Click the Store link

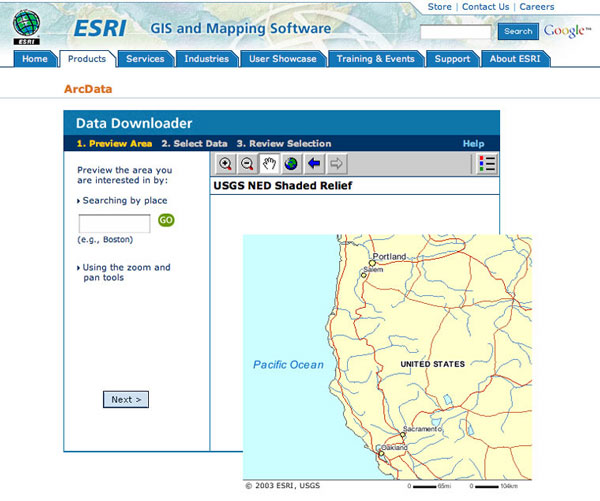[x=440, y=7]
